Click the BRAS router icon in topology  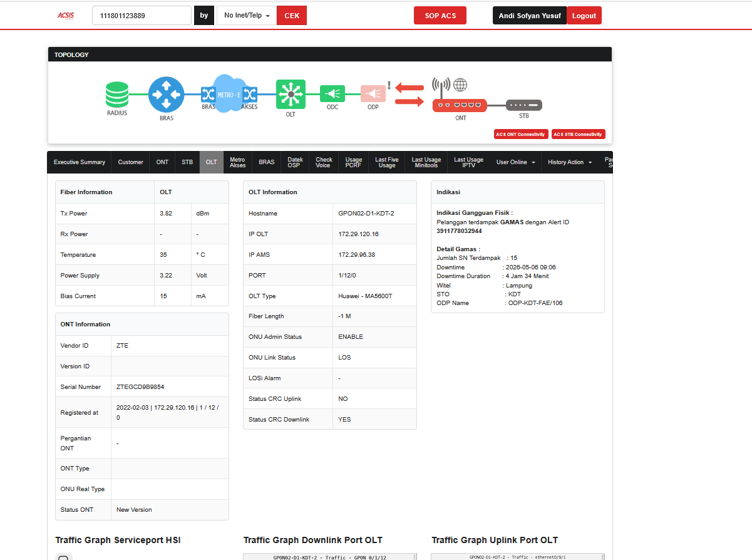166,95
